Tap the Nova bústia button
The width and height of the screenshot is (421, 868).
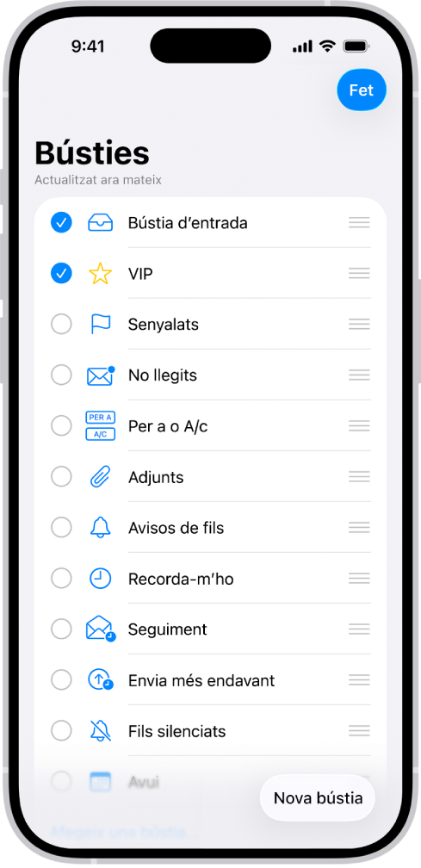[x=318, y=797]
